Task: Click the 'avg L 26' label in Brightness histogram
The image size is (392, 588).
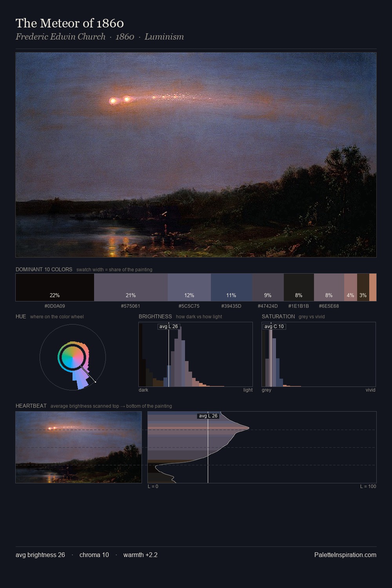Action: [169, 327]
